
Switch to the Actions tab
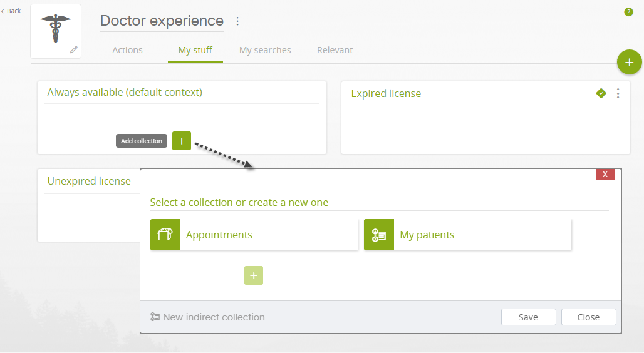[127, 50]
